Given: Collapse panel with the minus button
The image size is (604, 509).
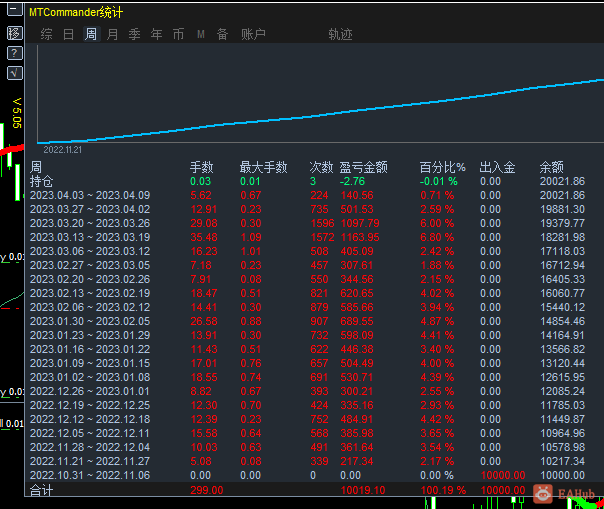Looking at the screenshot, I should point(15,9).
